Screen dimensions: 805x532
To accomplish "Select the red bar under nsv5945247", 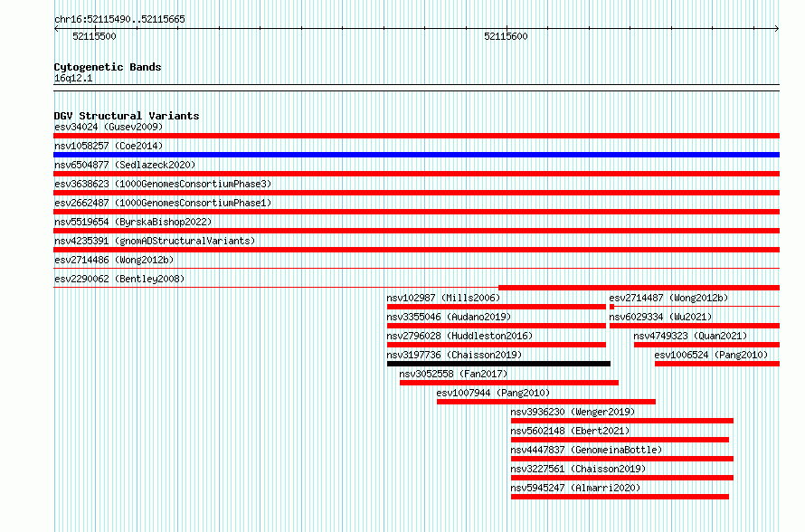I will (620, 497).
